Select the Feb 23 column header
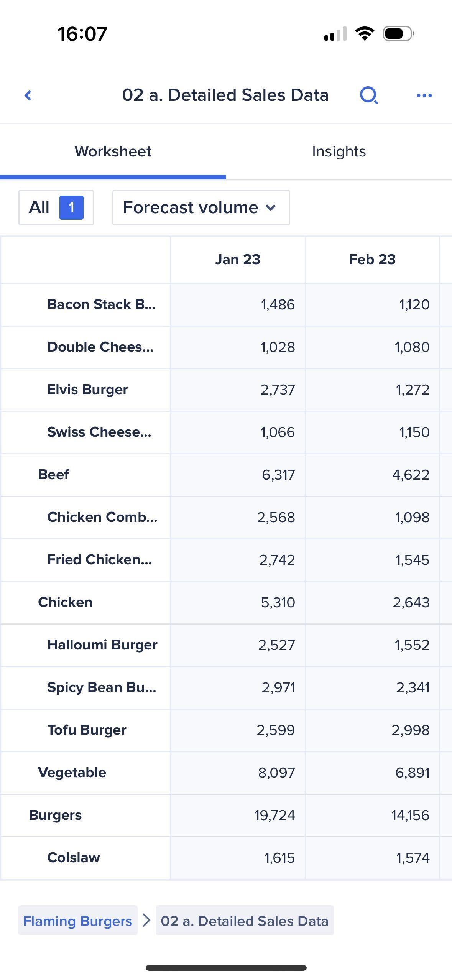Viewport: 452px width, 980px height. pyautogui.click(x=372, y=260)
